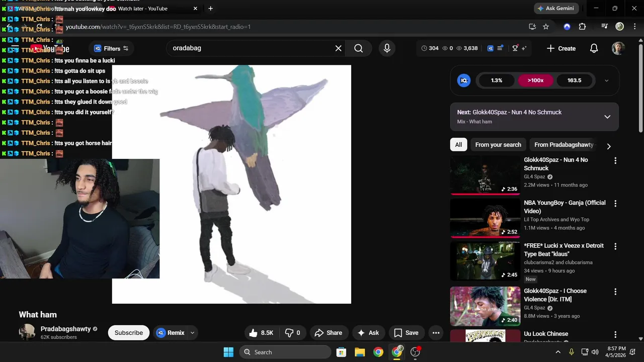Open OBS Studio from the taskbar
The image size is (644, 362).
[416, 352]
